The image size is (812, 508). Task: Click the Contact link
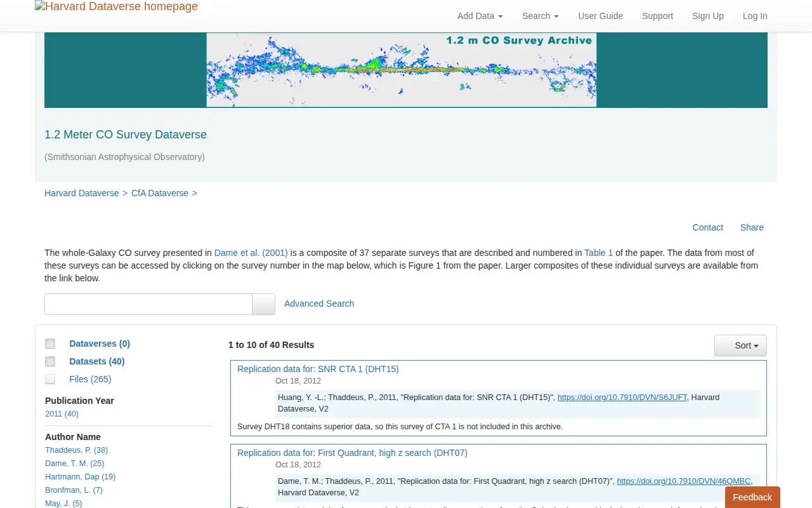pos(708,227)
